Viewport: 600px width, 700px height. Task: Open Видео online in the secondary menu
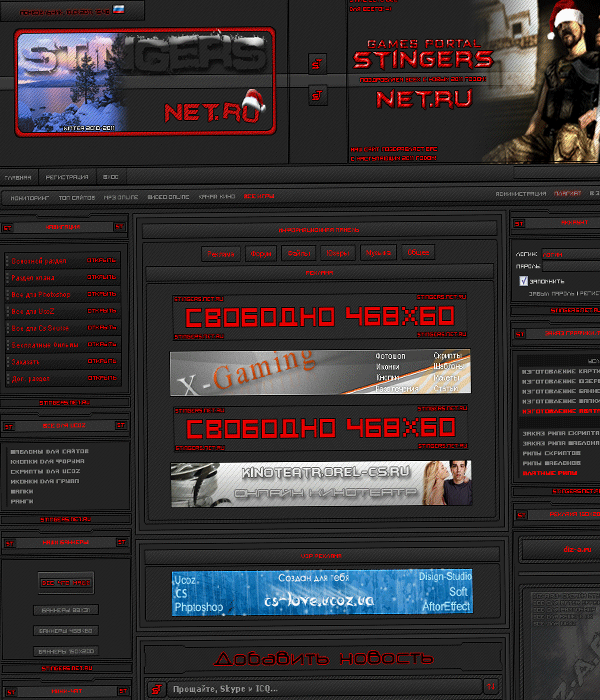click(168, 197)
